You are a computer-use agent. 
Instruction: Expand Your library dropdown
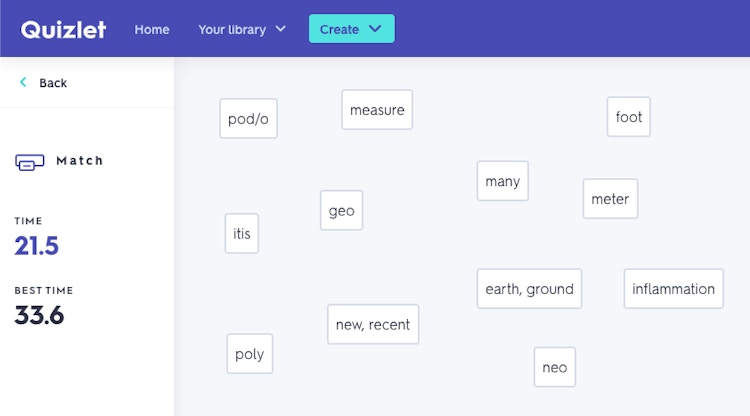click(x=242, y=30)
